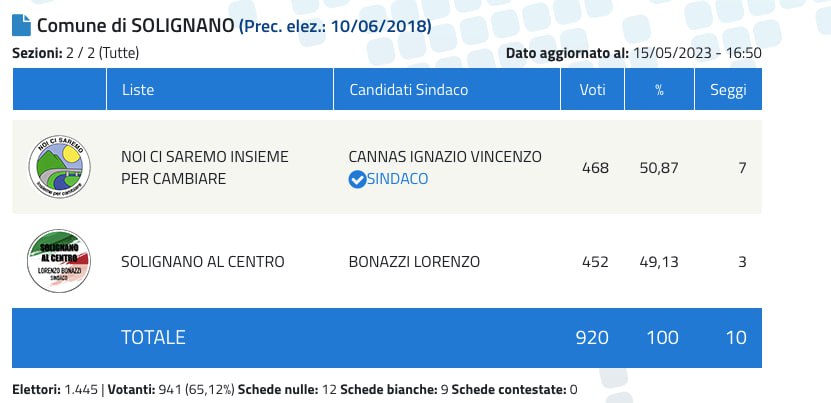The height and width of the screenshot is (403, 831).
Task: Click candidate CANNAS IGNAZIO VINCENZO
Action: pyautogui.click(x=445, y=157)
